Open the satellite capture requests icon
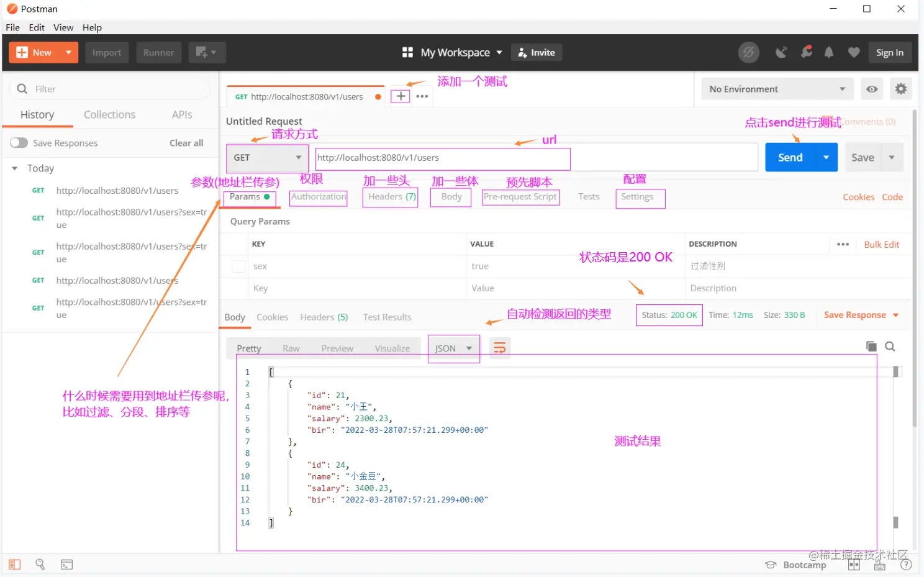 (x=781, y=53)
